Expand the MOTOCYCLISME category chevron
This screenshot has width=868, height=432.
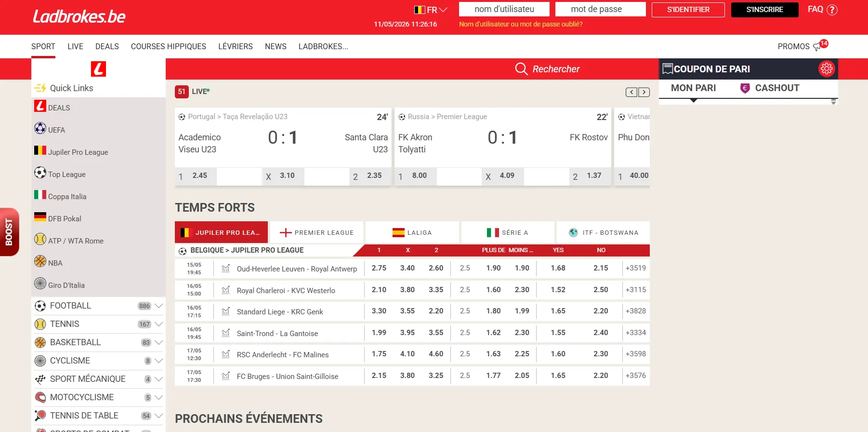point(158,397)
